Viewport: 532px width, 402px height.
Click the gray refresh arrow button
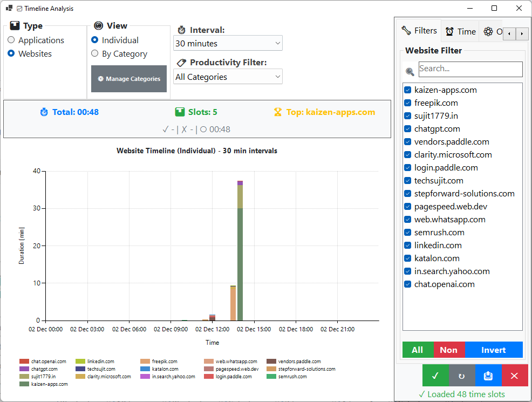462,376
